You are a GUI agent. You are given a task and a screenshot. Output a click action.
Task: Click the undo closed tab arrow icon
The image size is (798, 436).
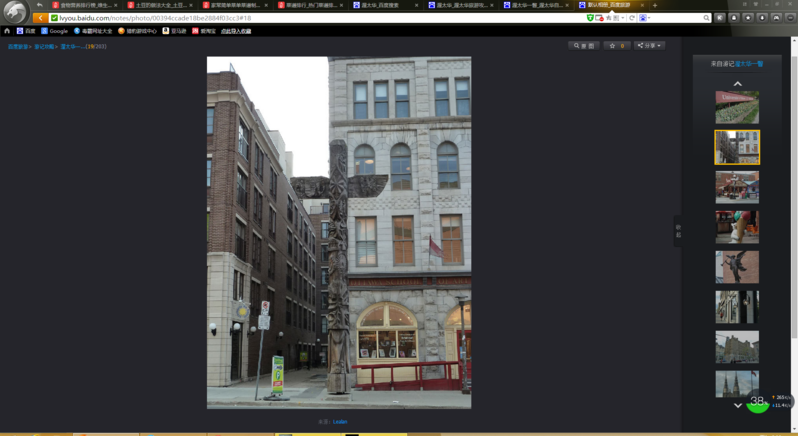point(40,5)
